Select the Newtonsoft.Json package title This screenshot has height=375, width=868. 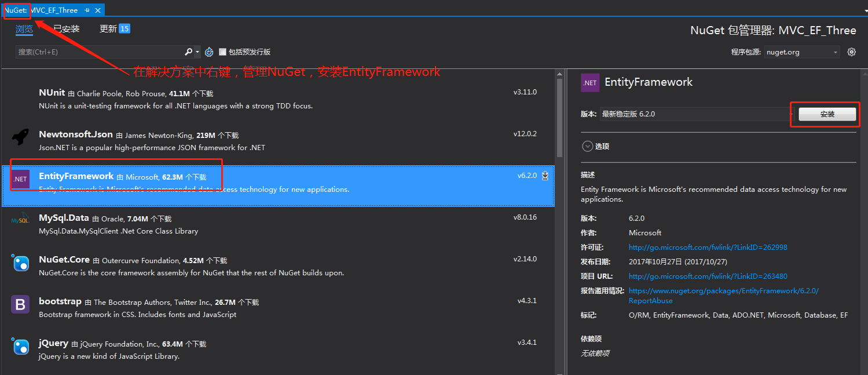(x=76, y=134)
